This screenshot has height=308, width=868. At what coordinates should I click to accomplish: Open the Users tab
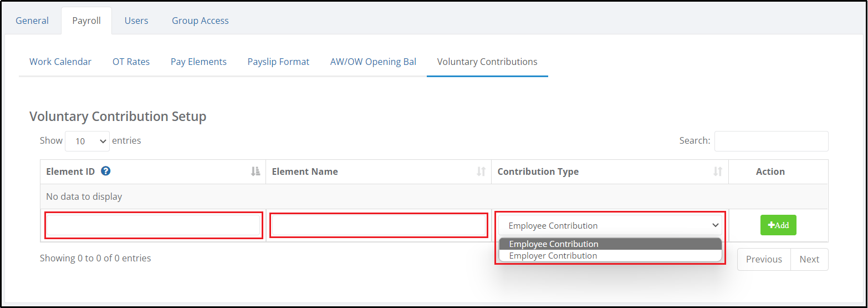click(x=136, y=21)
